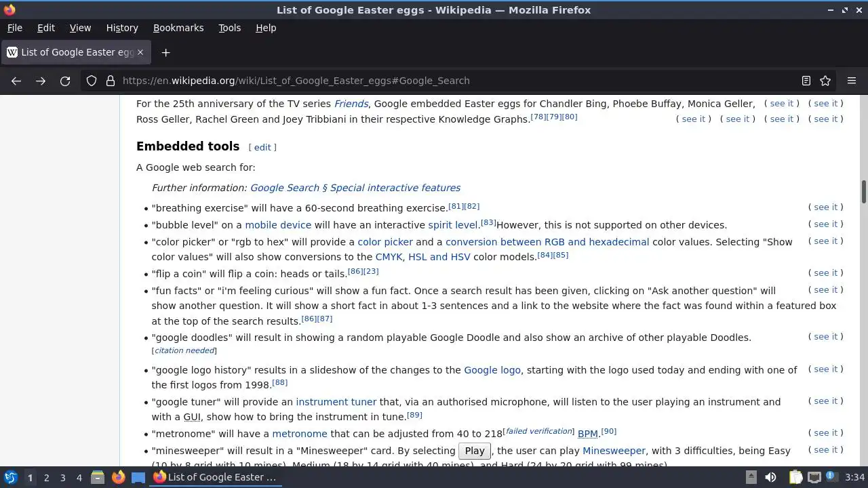Open a new tab with plus button
The height and width of the screenshot is (488, 868).
(165, 52)
